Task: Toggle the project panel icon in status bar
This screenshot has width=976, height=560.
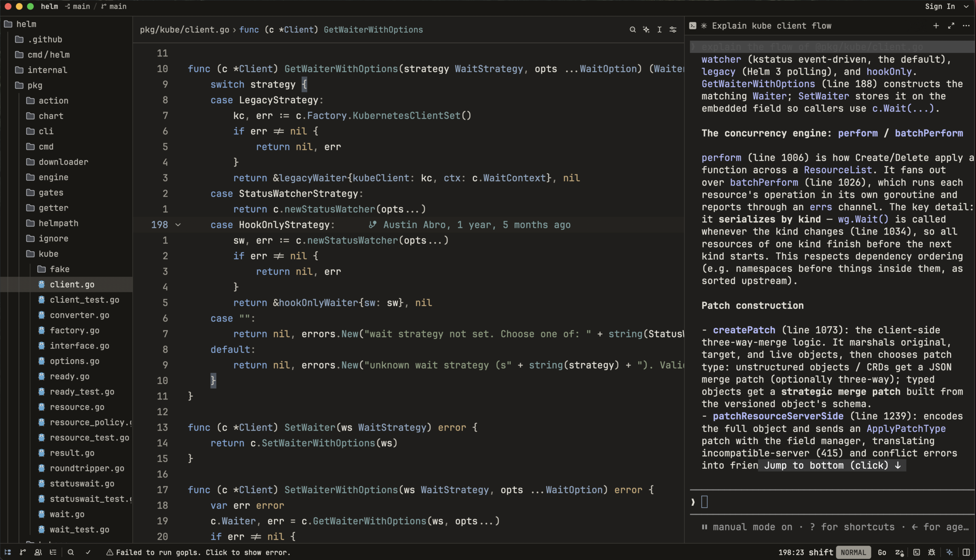Action: (x=8, y=552)
